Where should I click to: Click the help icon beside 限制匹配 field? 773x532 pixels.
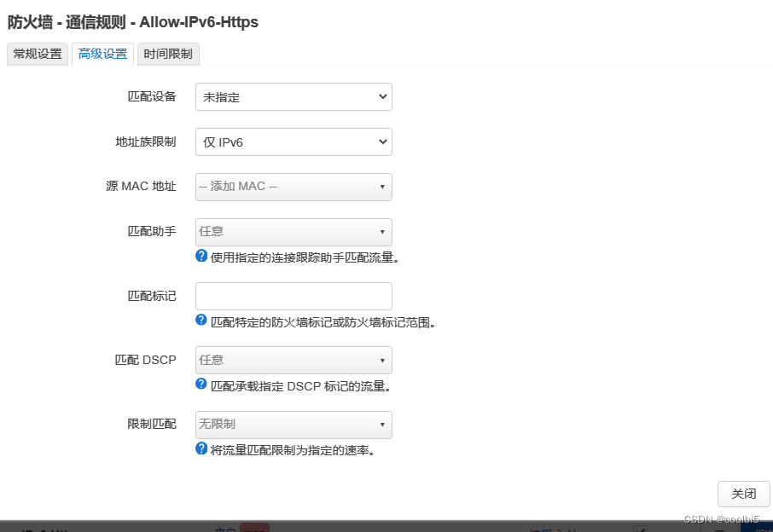point(201,446)
